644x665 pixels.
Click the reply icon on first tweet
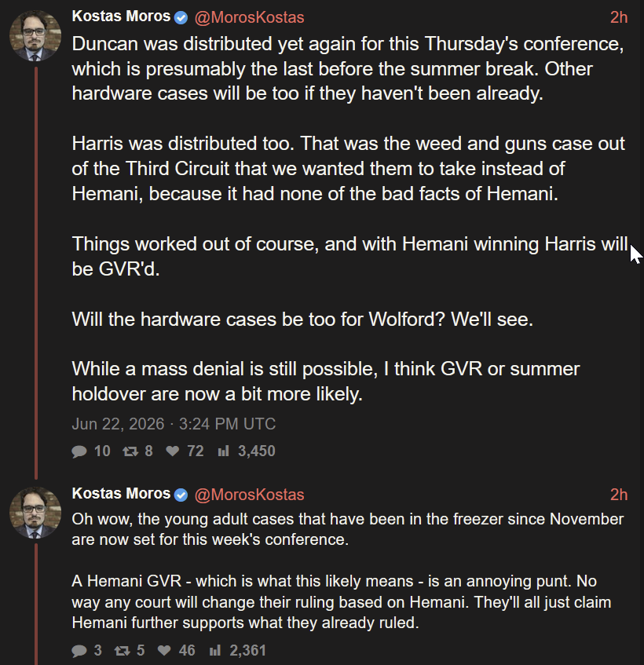tap(79, 451)
